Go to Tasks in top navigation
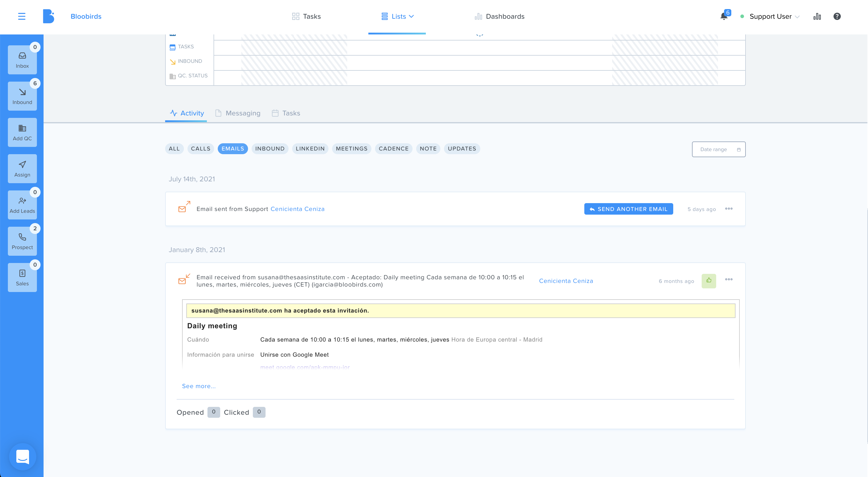 click(x=306, y=16)
